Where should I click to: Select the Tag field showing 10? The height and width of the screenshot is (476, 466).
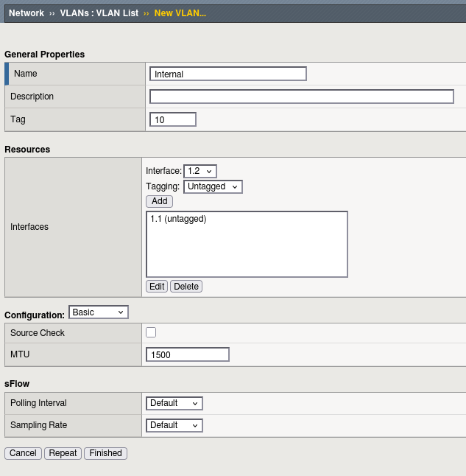pyautogui.click(x=173, y=119)
